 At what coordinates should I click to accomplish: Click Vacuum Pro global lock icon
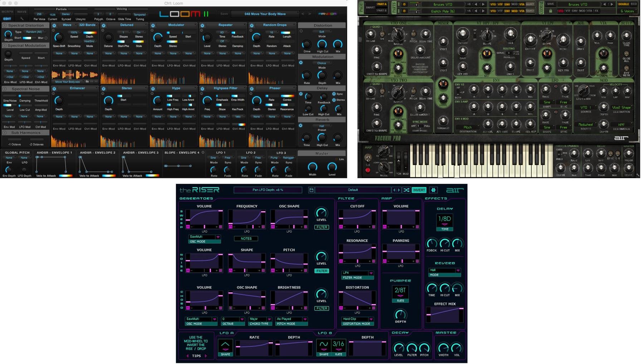pyautogui.click(x=551, y=11)
